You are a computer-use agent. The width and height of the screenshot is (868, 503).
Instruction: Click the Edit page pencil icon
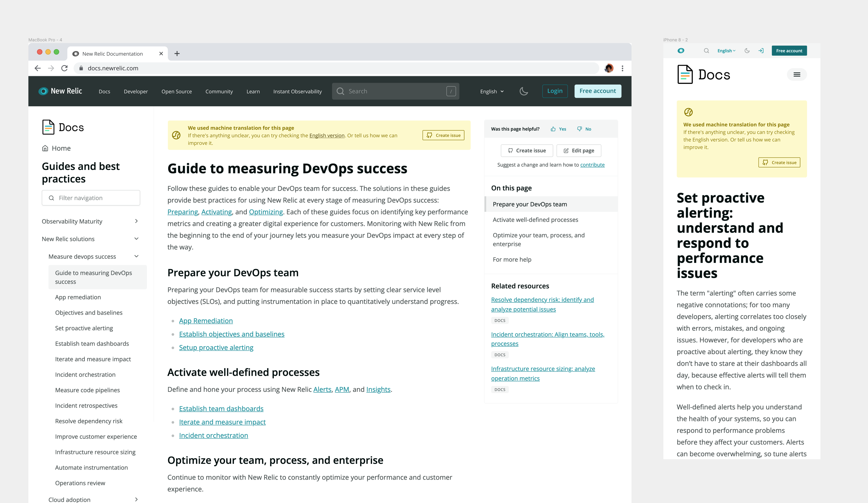(x=566, y=150)
